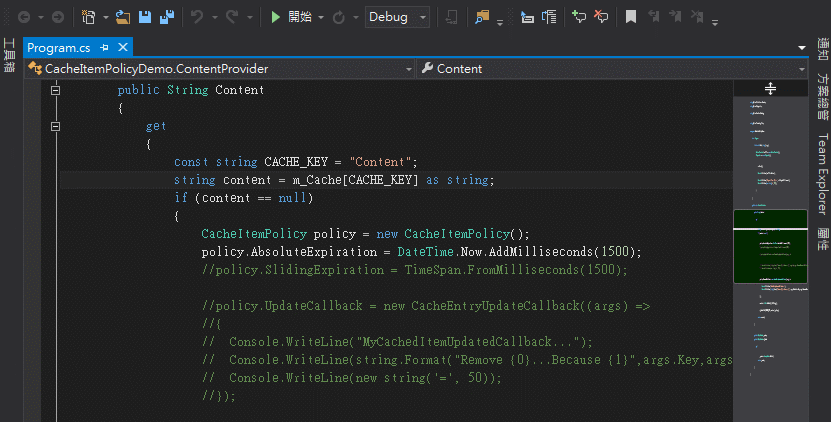Click the refresh/restart circular arrow icon
Screen dimensions: 831x422
click(339, 17)
